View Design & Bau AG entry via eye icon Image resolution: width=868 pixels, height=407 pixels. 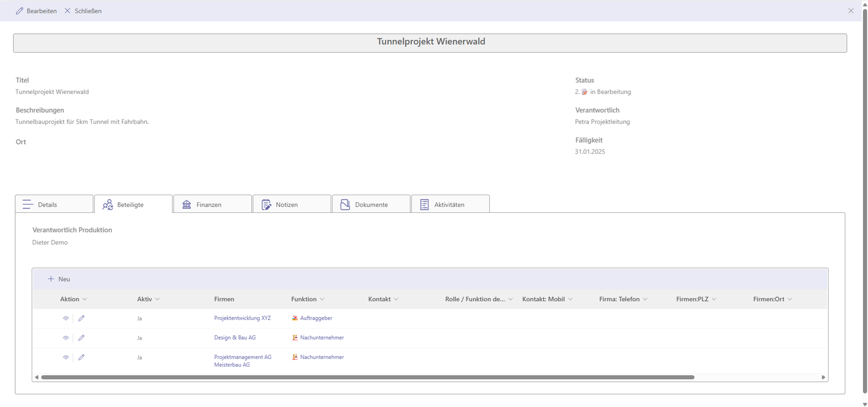[x=66, y=338]
